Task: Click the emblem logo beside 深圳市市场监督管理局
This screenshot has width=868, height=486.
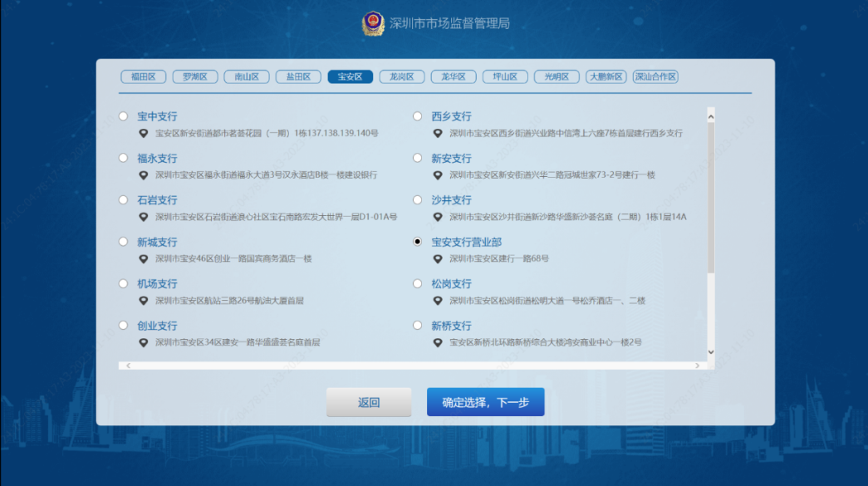Action: click(x=373, y=24)
